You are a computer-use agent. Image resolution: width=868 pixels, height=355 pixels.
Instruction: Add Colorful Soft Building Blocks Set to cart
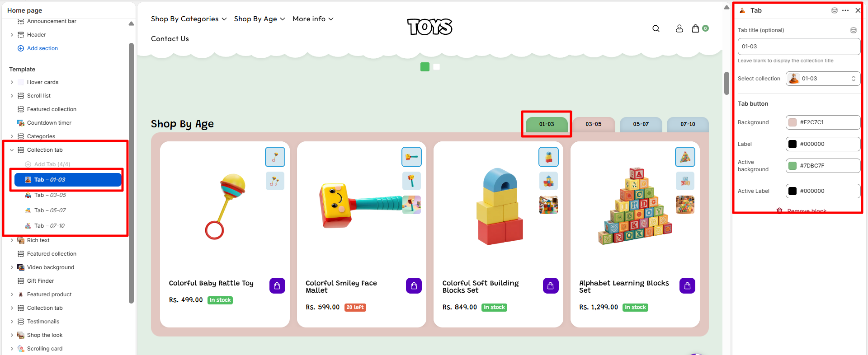click(551, 285)
